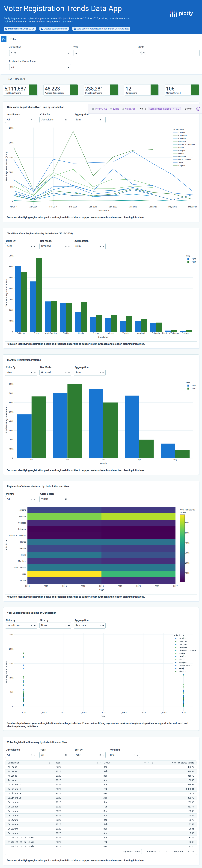Viewport: 202px width, 868px height.
Task: Clear the scatter Aggregation Raw data value
Action: pyautogui.click(x=100, y=625)
